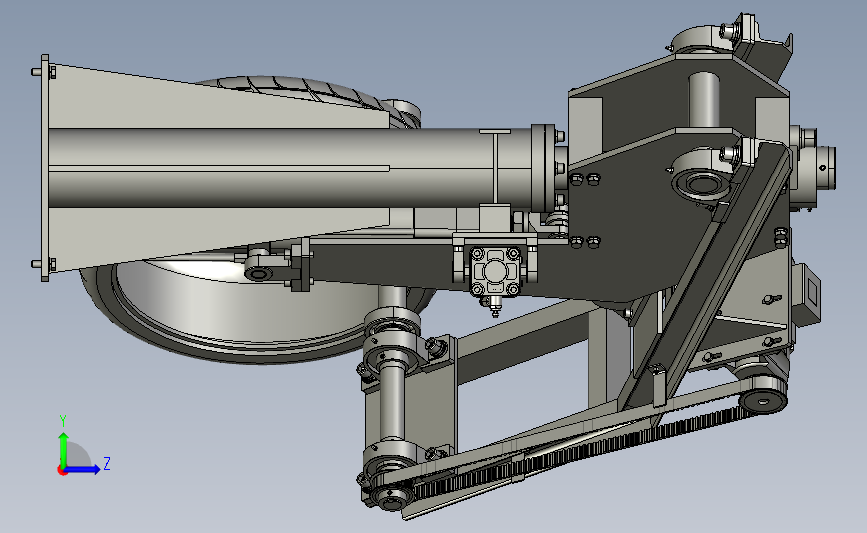
Task: Select the long horizontal cylindrical tube
Action: coord(290,168)
